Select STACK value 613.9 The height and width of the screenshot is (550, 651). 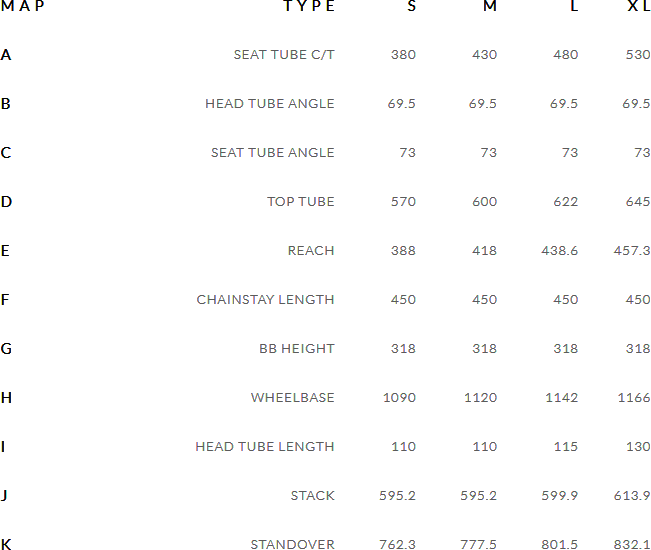(632, 496)
